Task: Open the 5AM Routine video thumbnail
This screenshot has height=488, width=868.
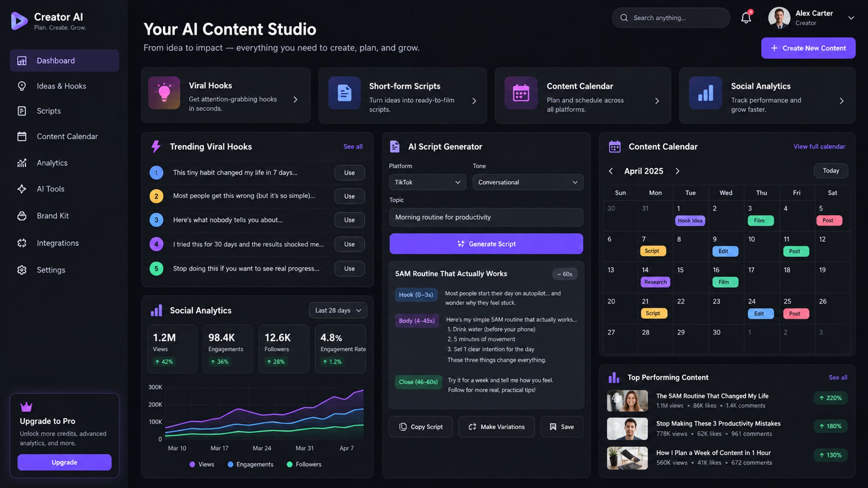Action: coord(627,401)
